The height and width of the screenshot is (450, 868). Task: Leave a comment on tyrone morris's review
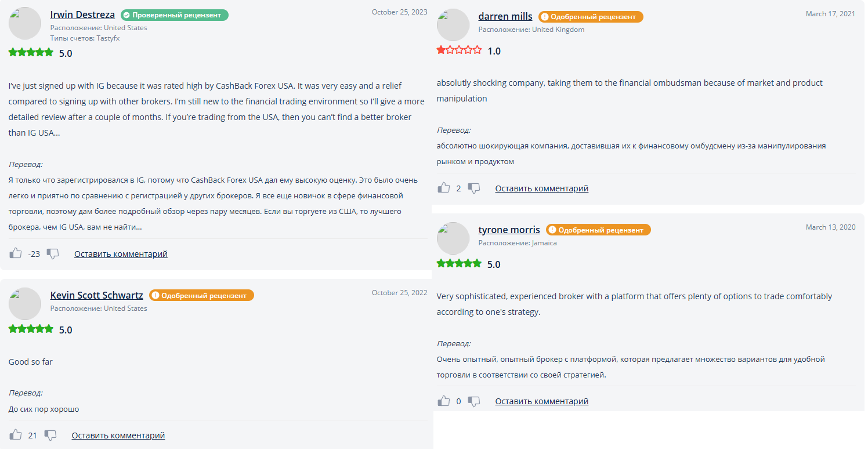tap(541, 401)
